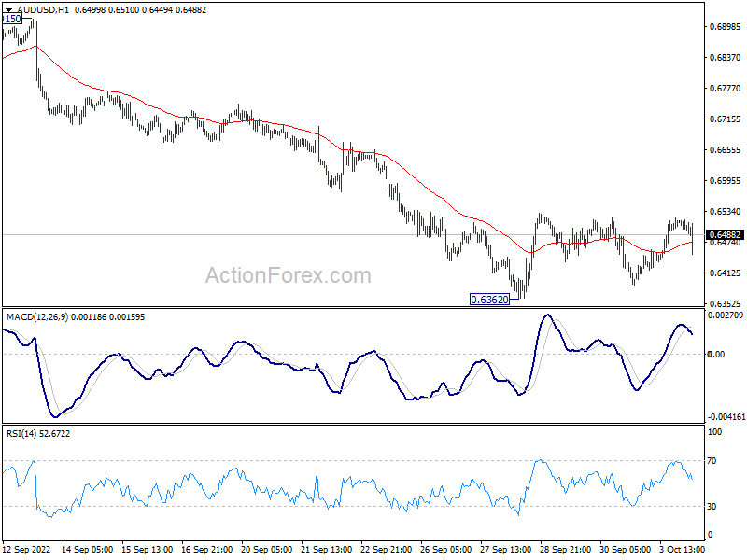Click the 0.63525 price axis value
The height and width of the screenshot is (560, 747).
(x=726, y=304)
